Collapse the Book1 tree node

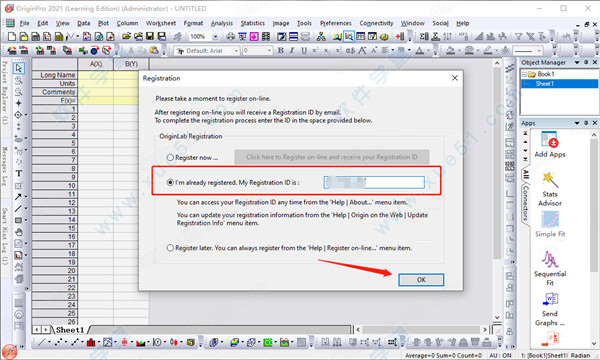[x=524, y=74]
